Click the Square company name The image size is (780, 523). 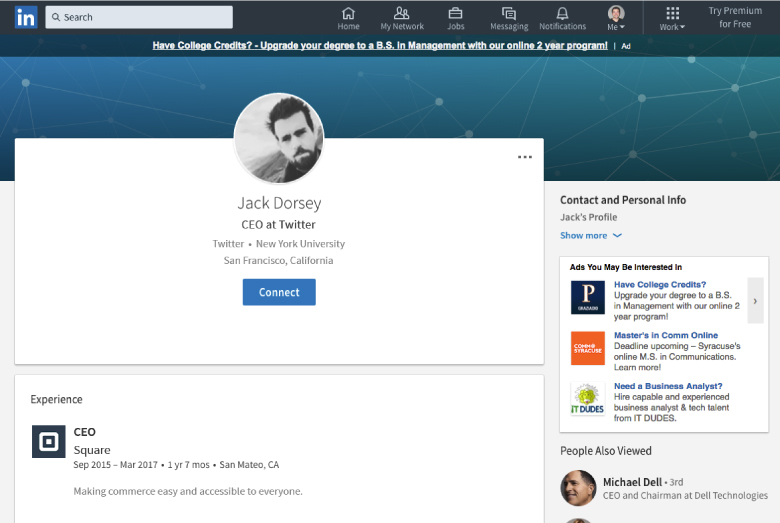point(92,450)
